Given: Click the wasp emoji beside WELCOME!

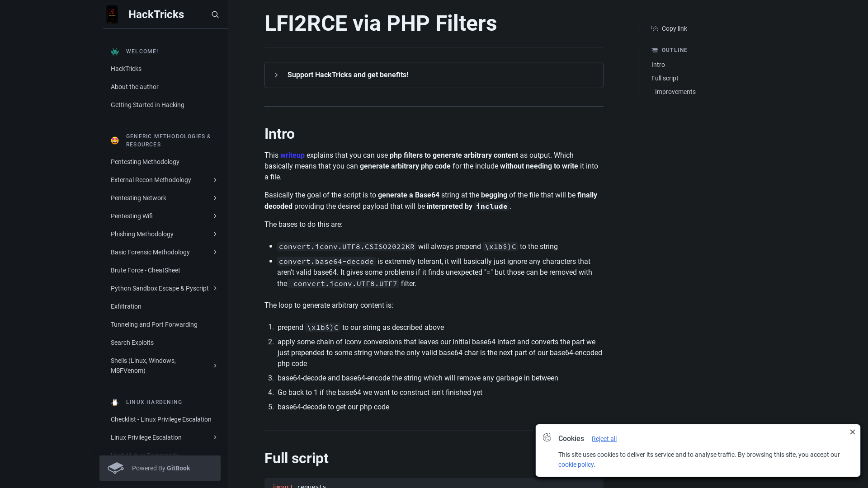Looking at the screenshot, I should pos(114,52).
